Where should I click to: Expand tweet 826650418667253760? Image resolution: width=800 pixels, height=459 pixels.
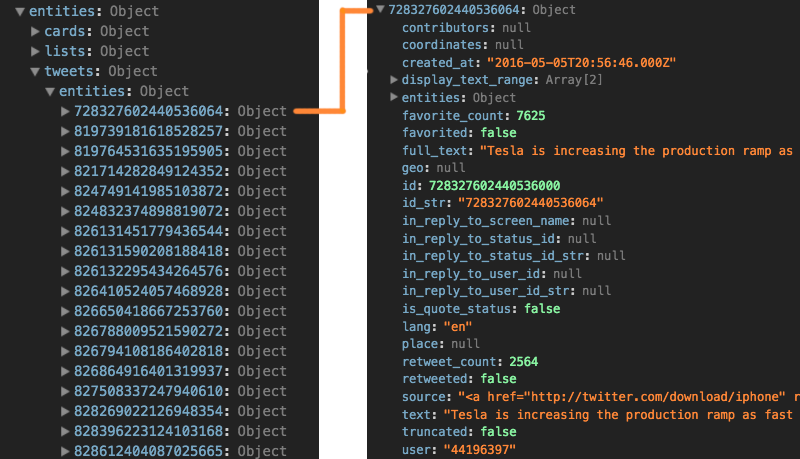[65, 311]
